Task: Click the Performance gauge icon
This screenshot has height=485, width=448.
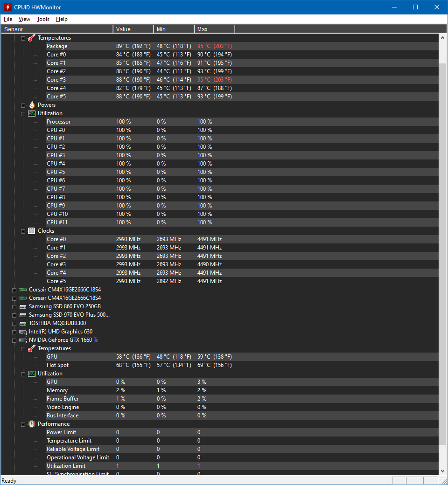Action: (32, 424)
